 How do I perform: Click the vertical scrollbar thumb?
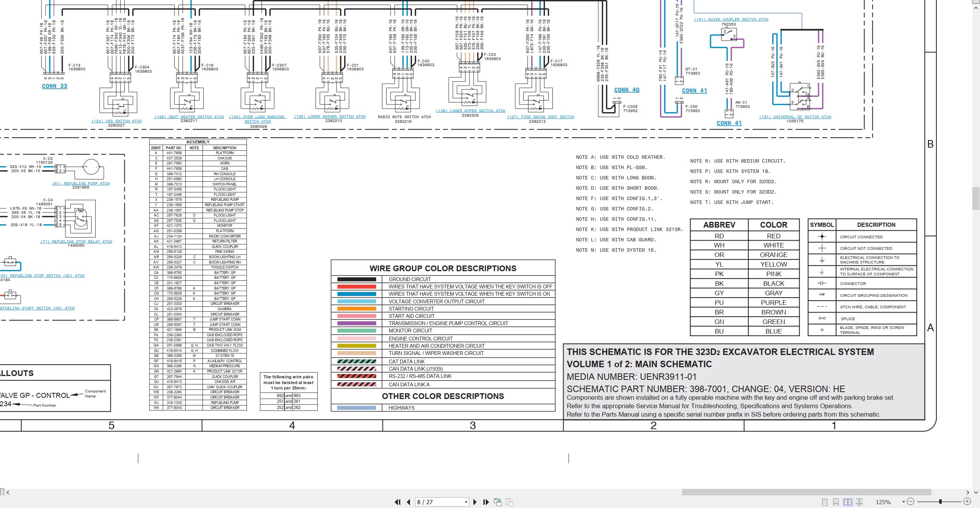[x=976, y=199]
